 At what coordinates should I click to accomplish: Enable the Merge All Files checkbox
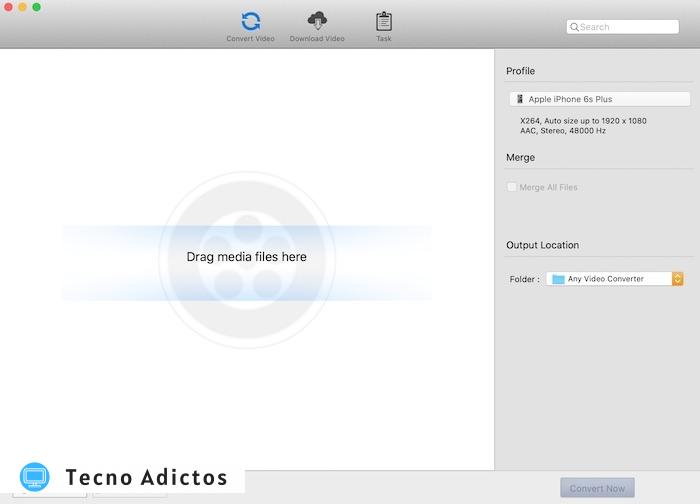pyautogui.click(x=512, y=187)
